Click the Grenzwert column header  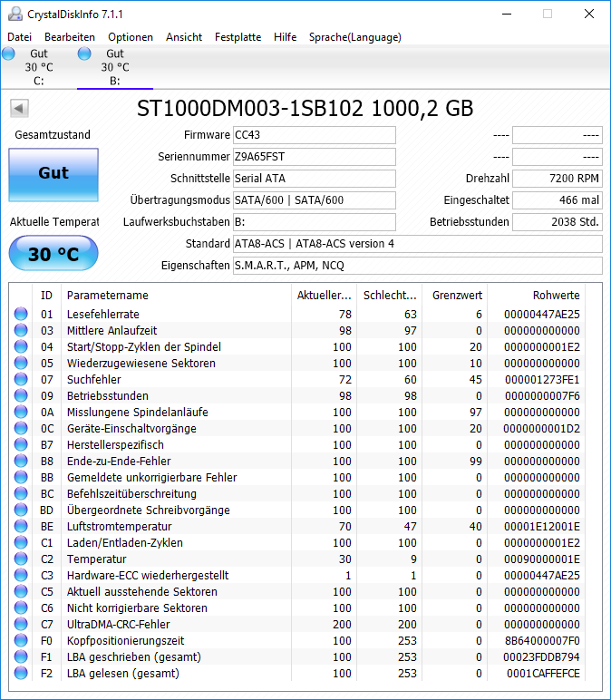tap(455, 295)
